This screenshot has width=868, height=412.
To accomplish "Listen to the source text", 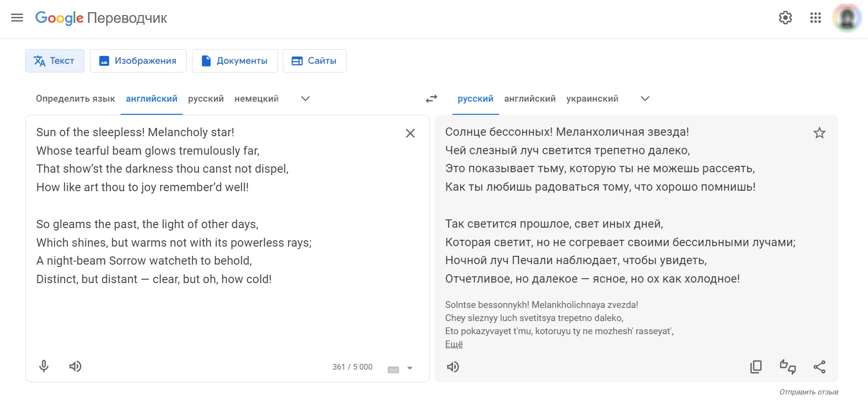I will click(x=75, y=366).
